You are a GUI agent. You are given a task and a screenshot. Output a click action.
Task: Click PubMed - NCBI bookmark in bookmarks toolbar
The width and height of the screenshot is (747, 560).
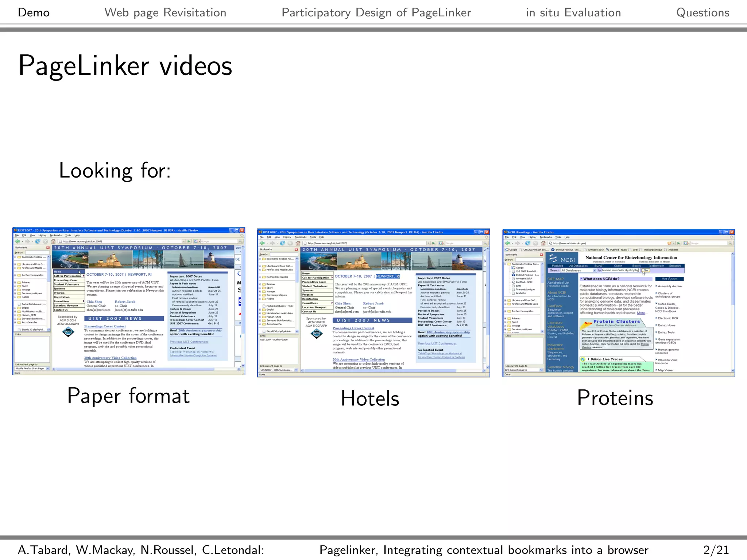618,250
